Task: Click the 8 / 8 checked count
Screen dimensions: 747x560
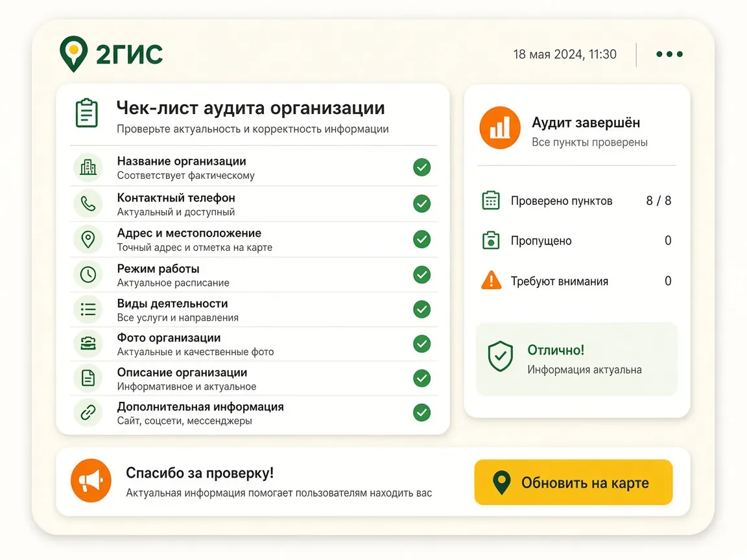Action: coord(658,200)
